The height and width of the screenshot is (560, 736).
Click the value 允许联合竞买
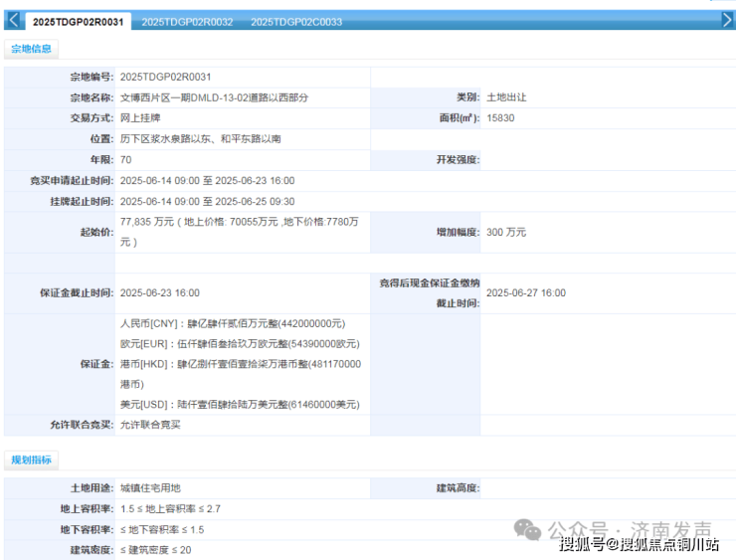[150, 425]
